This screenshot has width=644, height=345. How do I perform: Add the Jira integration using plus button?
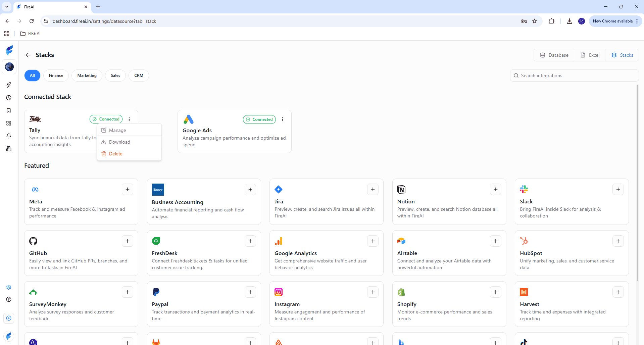click(x=373, y=189)
